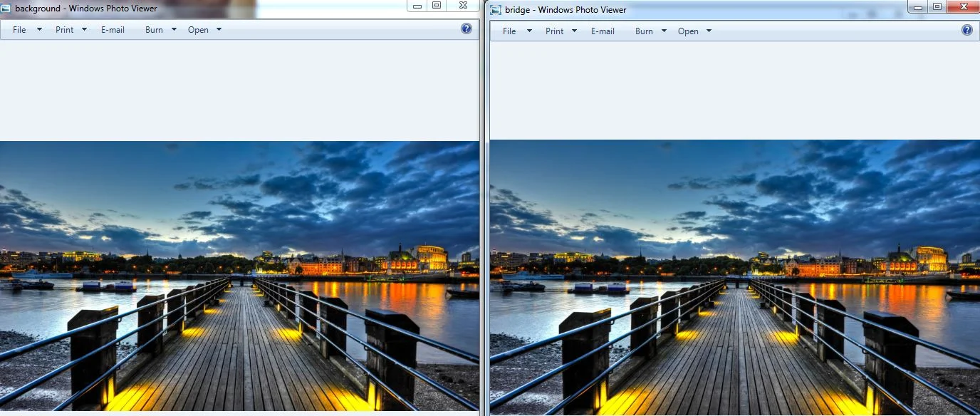This screenshot has width=980, height=416.
Task: Expand File dropdown arrow in bridge window
Action: click(x=529, y=31)
